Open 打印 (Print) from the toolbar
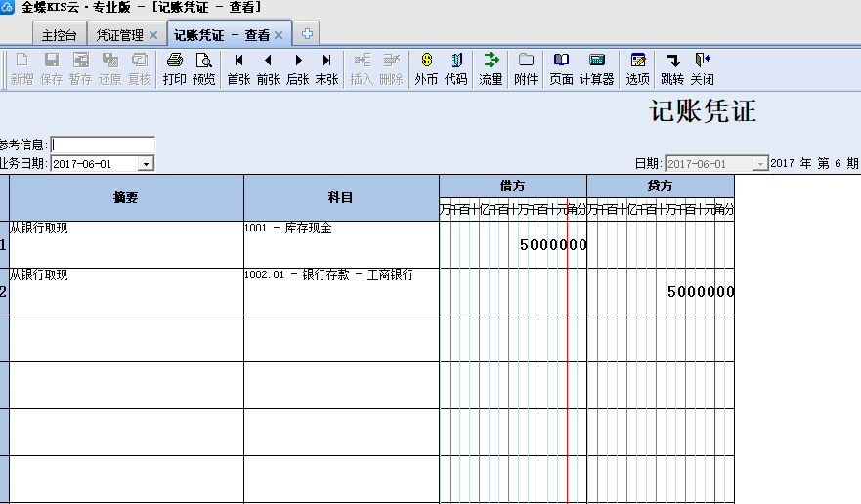This screenshot has height=504, width=861. coord(175,68)
